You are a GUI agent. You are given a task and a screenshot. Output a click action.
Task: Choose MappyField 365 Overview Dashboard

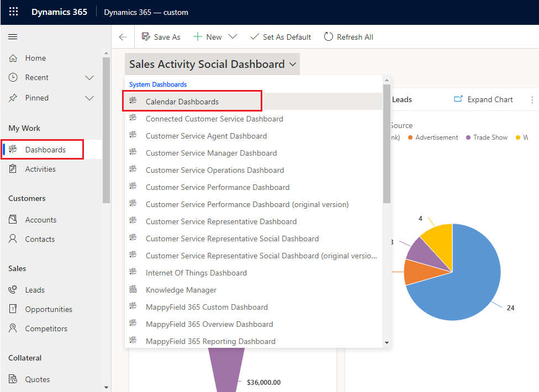[253, 324]
